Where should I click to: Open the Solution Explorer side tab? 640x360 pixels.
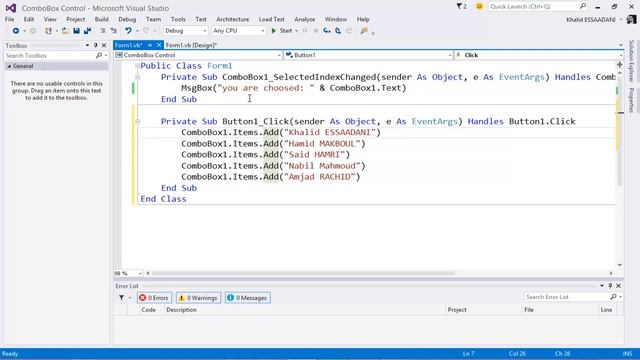(x=631, y=61)
